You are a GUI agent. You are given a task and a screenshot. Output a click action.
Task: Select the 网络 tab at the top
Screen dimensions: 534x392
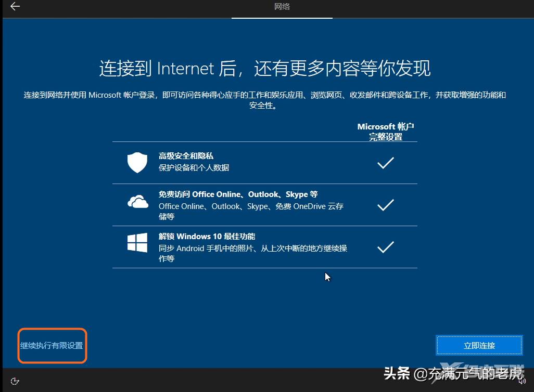click(282, 6)
